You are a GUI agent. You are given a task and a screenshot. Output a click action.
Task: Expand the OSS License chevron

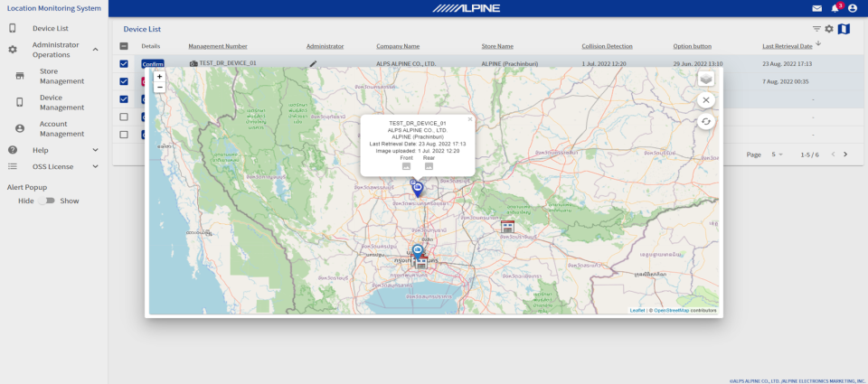(95, 166)
